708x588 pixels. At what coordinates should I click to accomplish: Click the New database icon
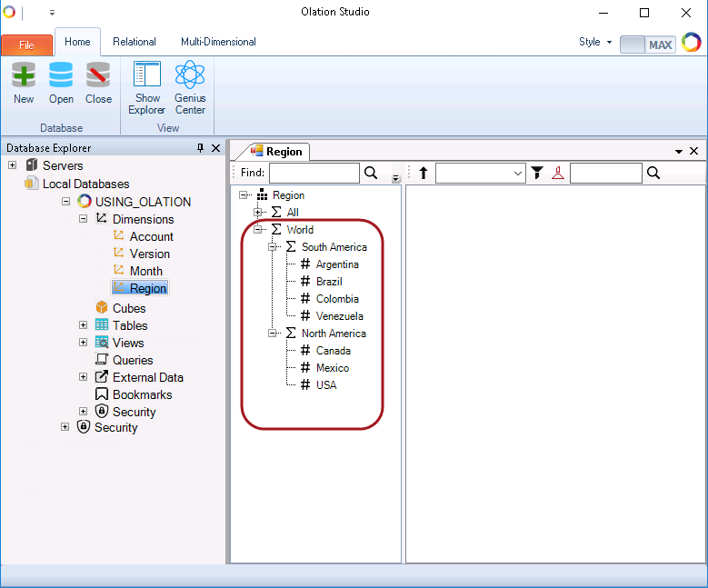(x=24, y=83)
